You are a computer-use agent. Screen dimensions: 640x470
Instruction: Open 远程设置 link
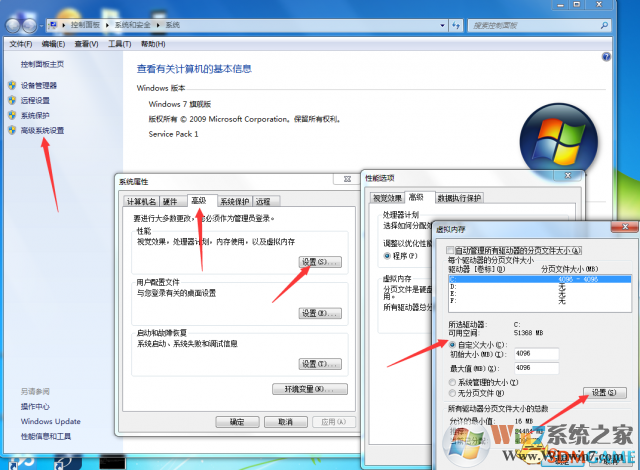[x=35, y=101]
